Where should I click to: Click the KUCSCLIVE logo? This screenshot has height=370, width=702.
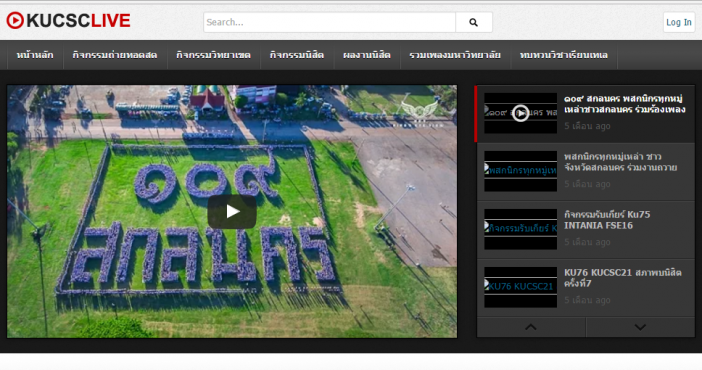[68, 21]
